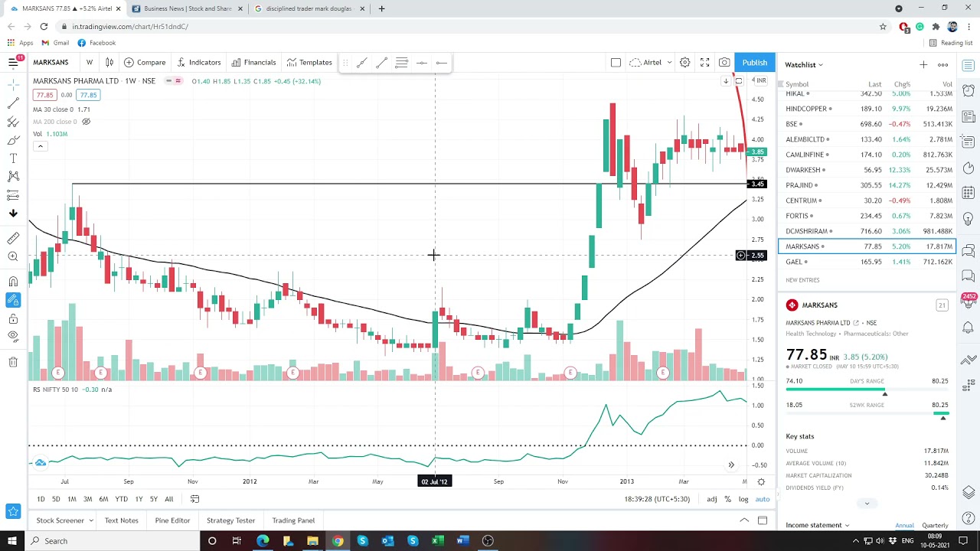The width and height of the screenshot is (980, 551).
Task: Click Compare button
Action: coord(145,62)
